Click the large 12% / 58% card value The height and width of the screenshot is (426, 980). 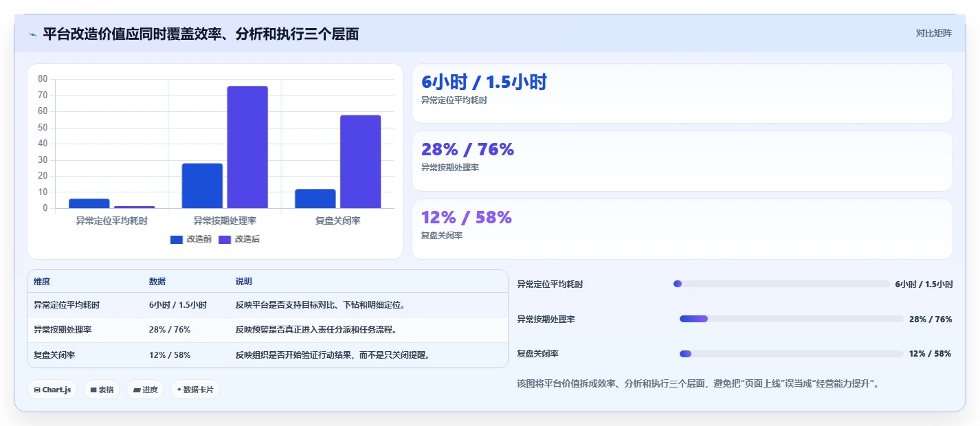[467, 217]
